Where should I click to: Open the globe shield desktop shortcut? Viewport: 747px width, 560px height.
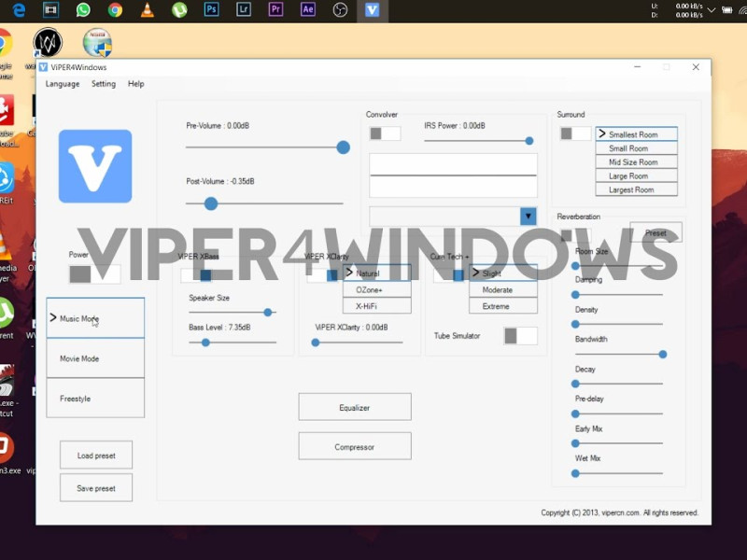pyautogui.click(x=97, y=42)
